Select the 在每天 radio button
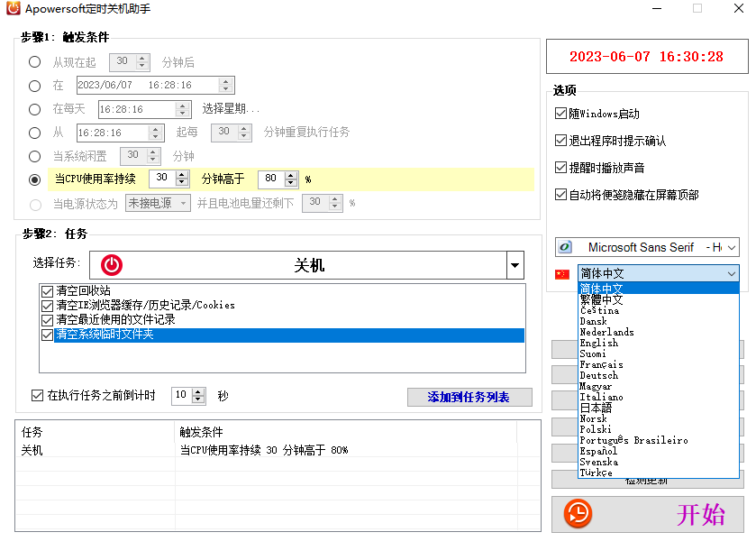 35,109
